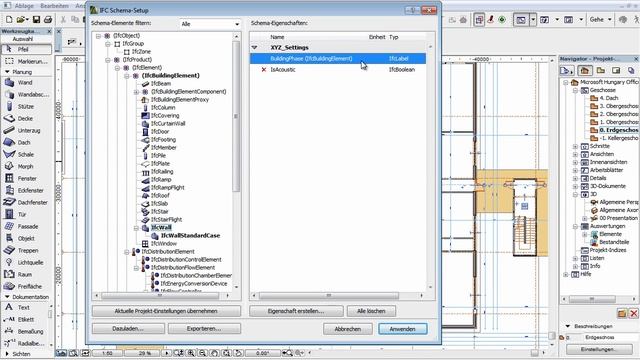Select the Fenster window tool
Viewport: 640px width, 360px height.
26,178
